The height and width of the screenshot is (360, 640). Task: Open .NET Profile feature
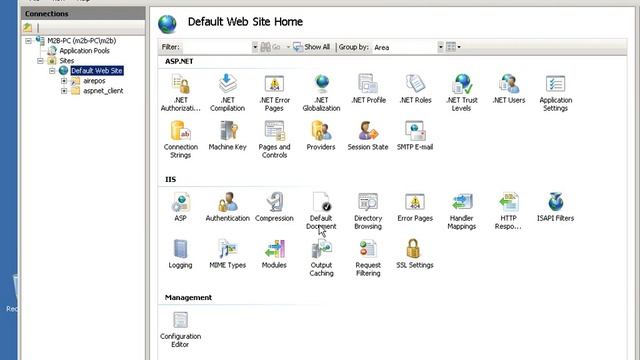pyautogui.click(x=368, y=89)
